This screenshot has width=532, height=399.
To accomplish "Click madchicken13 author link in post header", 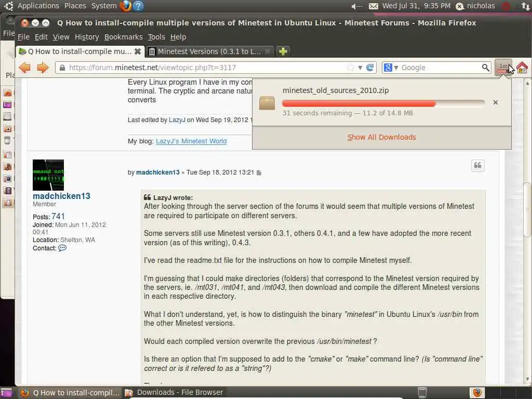I will [x=158, y=172].
